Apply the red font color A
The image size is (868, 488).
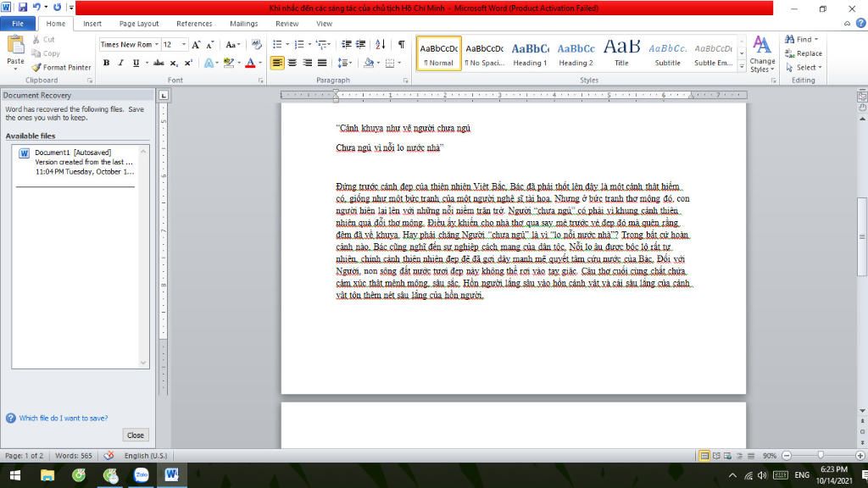pyautogui.click(x=250, y=63)
